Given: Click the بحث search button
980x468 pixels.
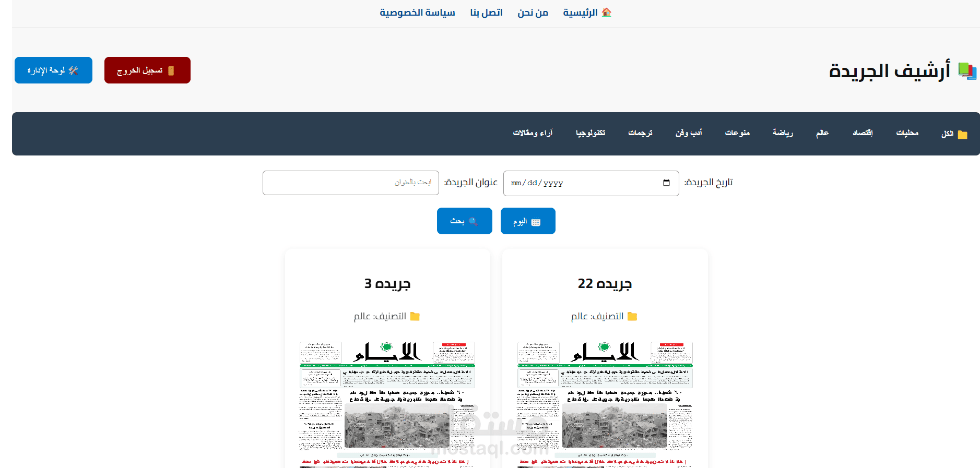Looking at the screenshot, I should (465, 221).
